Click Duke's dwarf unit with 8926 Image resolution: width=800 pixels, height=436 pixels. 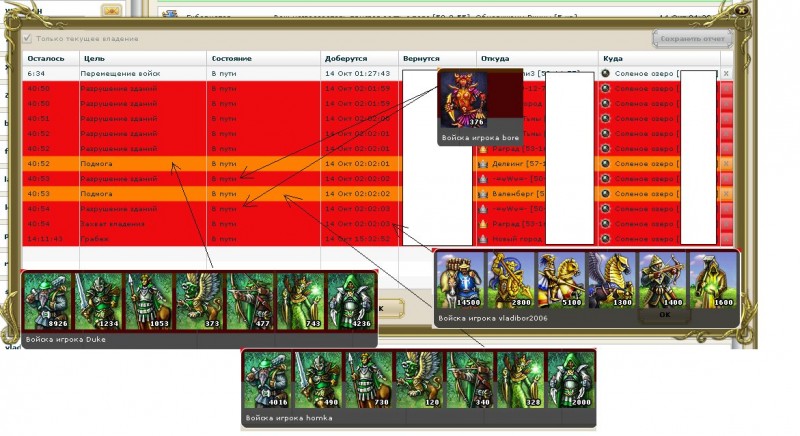[47, 301]
